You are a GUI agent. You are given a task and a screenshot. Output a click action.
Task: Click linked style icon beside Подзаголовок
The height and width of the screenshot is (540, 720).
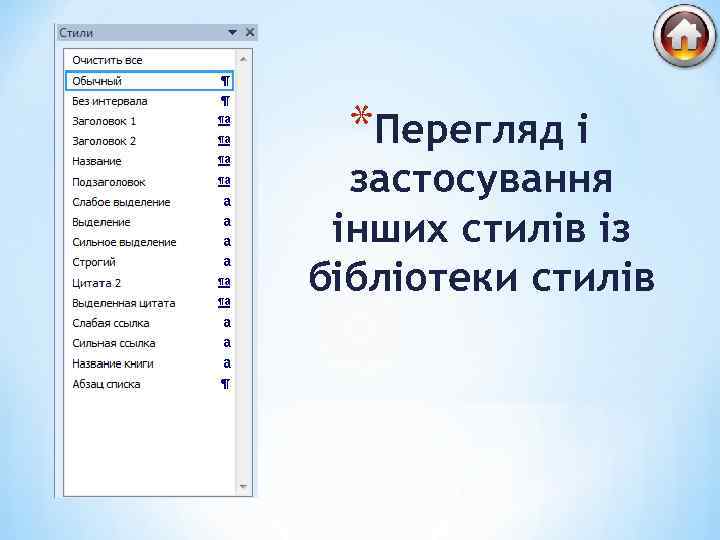point(224,181)
